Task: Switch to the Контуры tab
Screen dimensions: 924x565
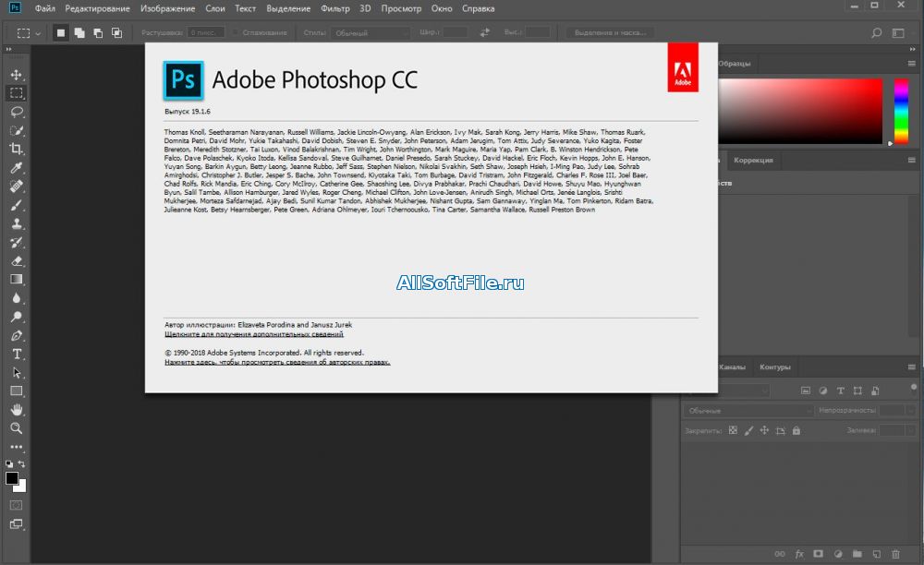Action: [x=774, y=367]
